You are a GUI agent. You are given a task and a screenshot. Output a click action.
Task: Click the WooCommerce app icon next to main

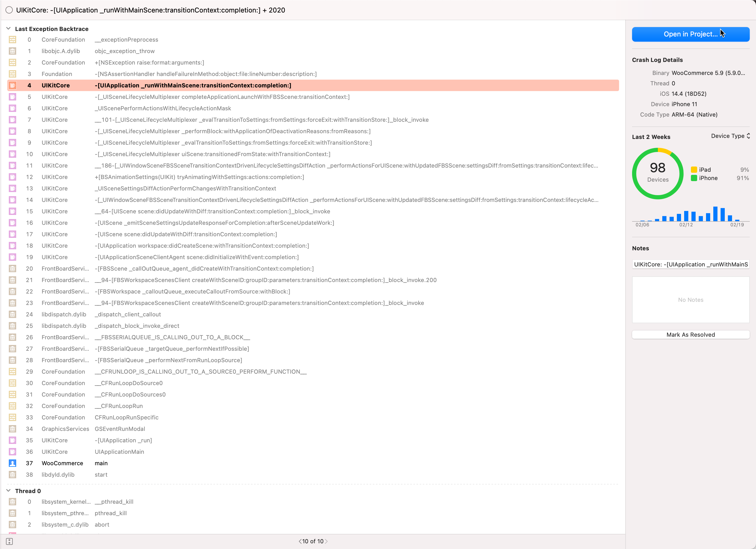click(x=12, y=463)
